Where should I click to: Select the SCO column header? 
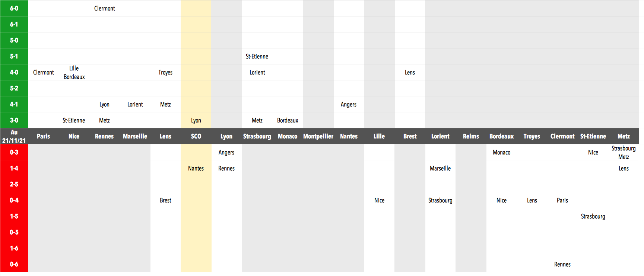(196, 137)
